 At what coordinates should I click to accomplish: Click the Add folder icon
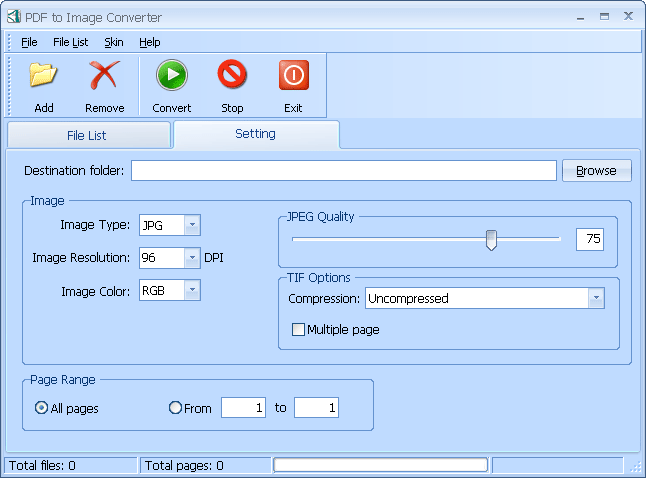tap(43, 75)
